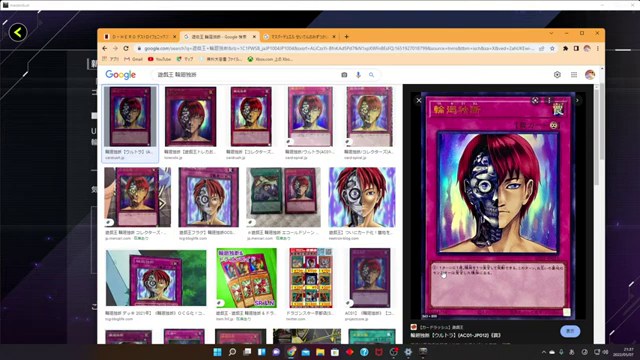
Task: Open the chevron dropdown in the Chrome title bar
Action: coord(551,33)
